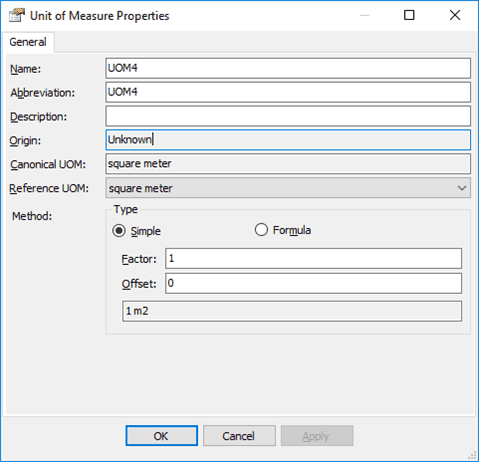This screenshot has height=462, width=479.
Task: Click into the Name field containing UOM4
Action: (288, 68)
